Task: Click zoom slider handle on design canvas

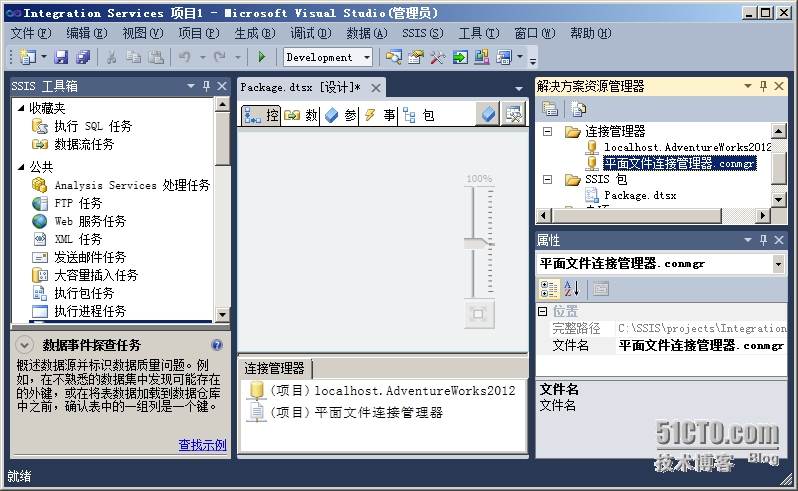Action: click(478, 244)
